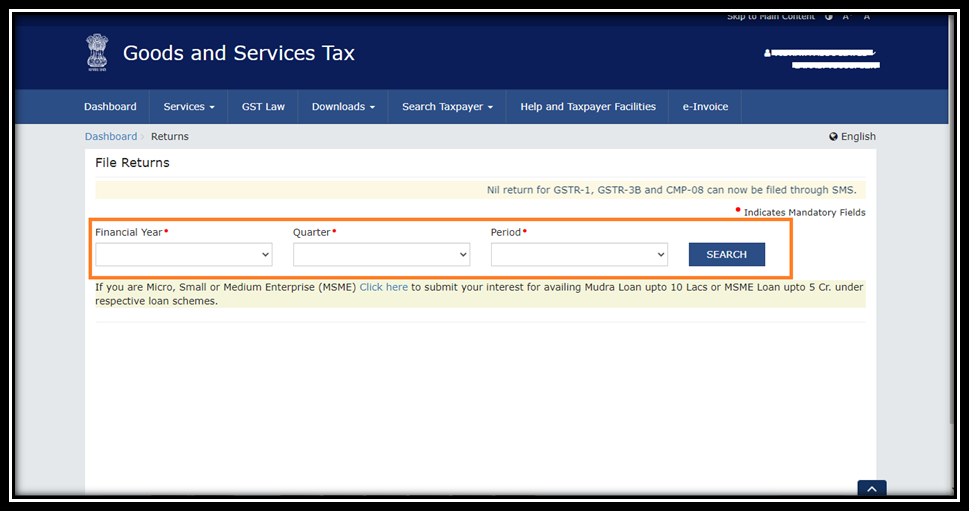
Task: Expand the Downloads menu
Action: click(x=343, y=107)
